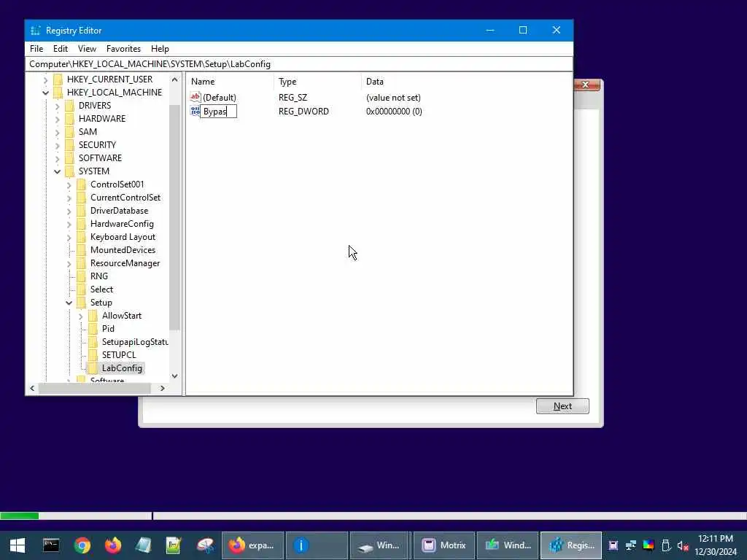Viewport: 747px width, 560px height.
Task: Select the ResourceManager tree item
Action: click(125, 262)
